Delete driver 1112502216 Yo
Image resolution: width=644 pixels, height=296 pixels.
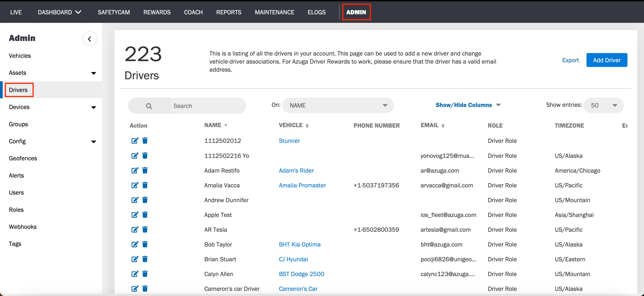click(x=145, y=156)
